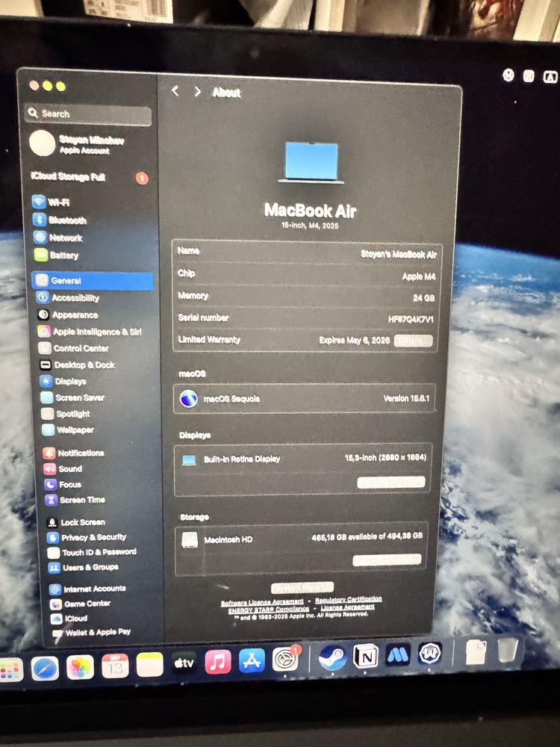The width and height of the screenshot is (560, 747).
Task: Open Displays settings
Action: click(63, 381)
